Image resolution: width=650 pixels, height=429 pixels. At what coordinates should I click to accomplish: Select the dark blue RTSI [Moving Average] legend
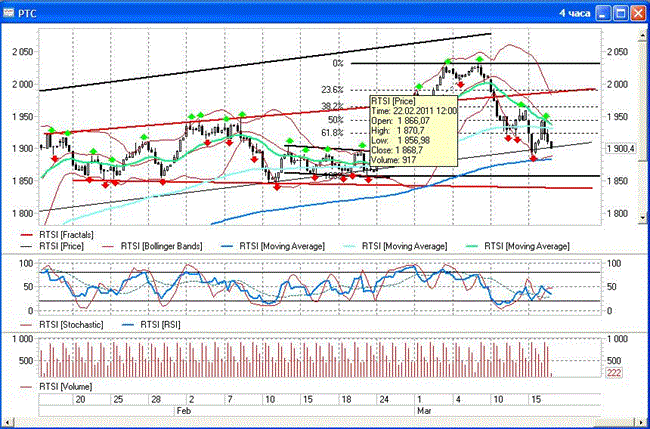(x=273, y=246)
